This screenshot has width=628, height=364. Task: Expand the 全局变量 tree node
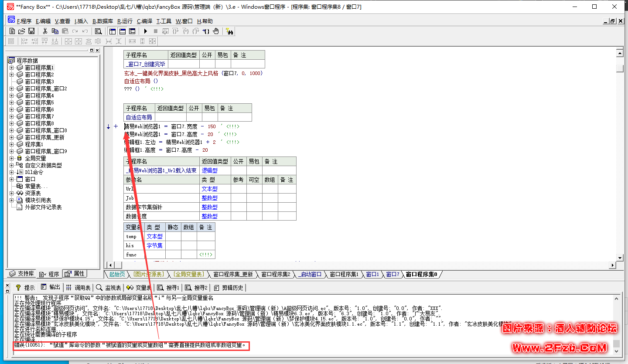[x=11, y=159]
